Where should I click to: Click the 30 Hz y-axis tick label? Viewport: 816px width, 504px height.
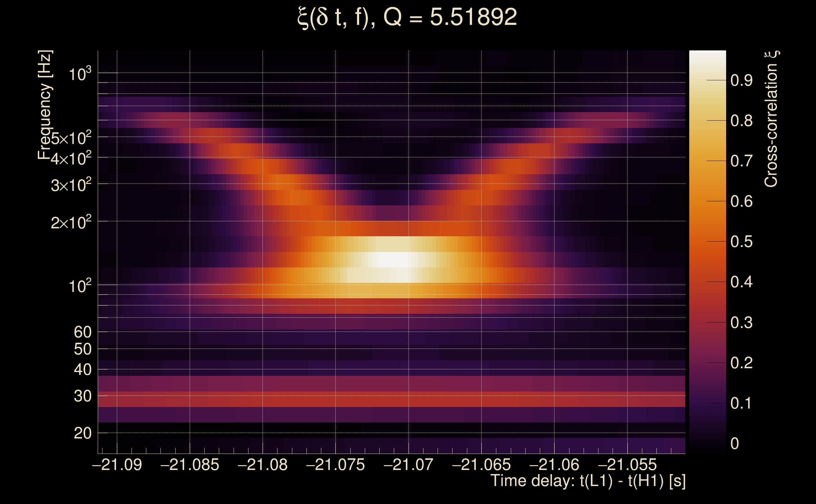pyautogui.click(x=82, y=396)
